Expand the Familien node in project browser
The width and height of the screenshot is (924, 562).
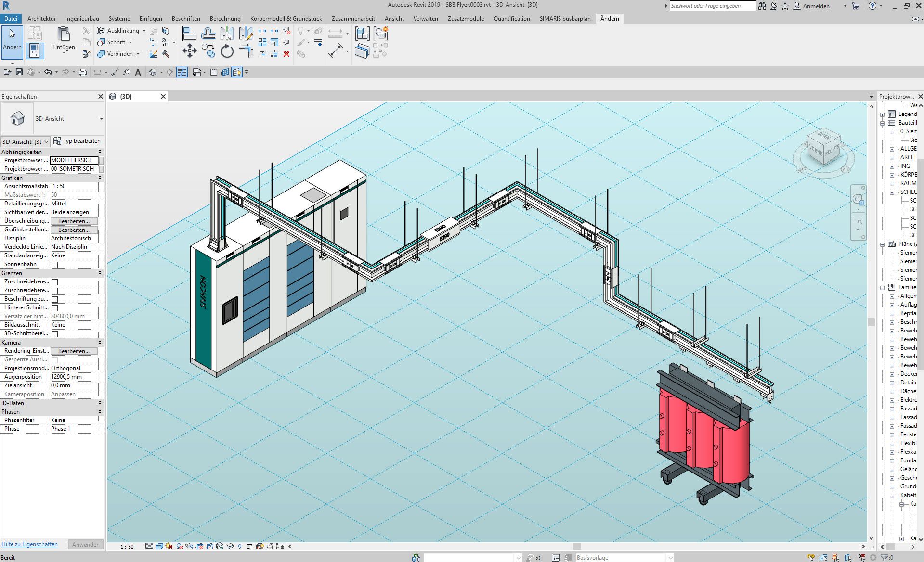point(883,287)
